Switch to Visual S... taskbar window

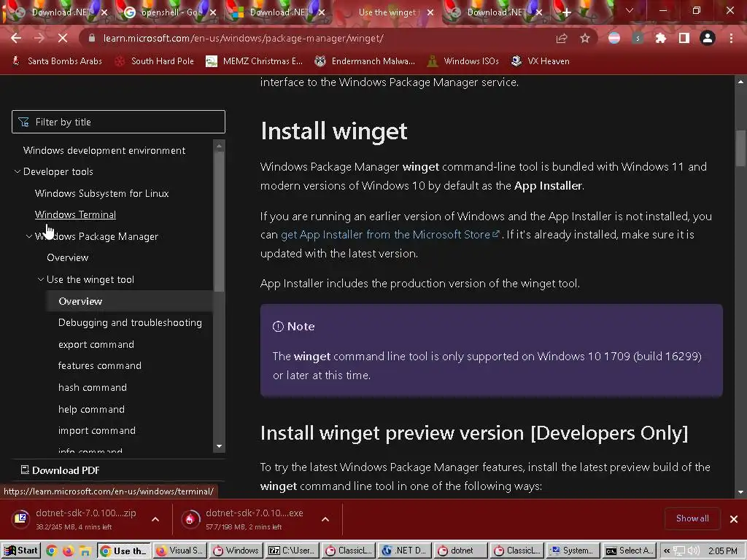click(180, 551)
